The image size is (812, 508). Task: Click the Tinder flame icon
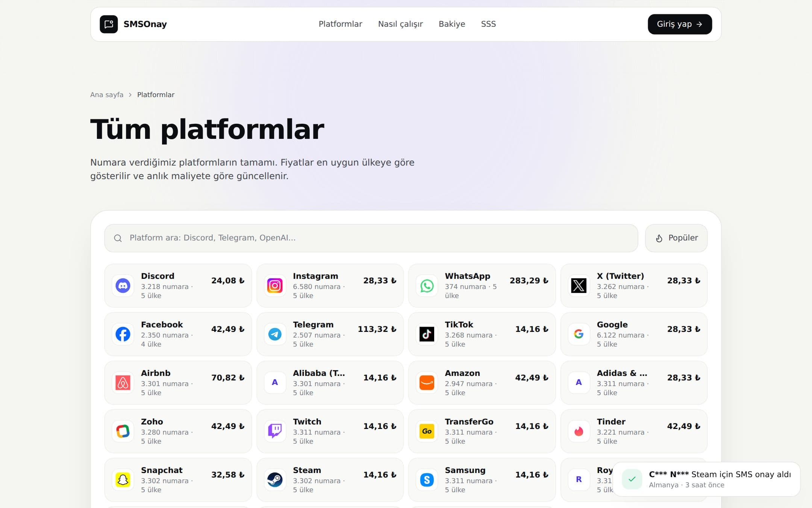[x=579, y=431]
